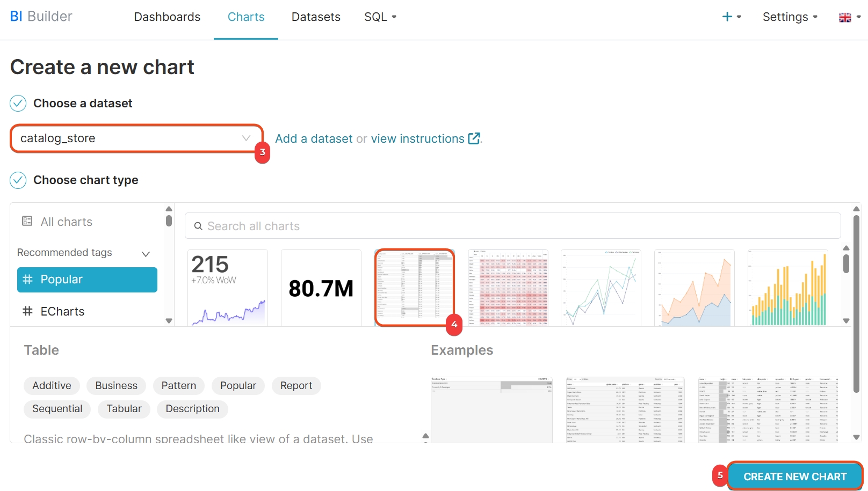Switch to the Dashboards tab
The height and width of the screenshot is (491, 868).
coord(167,17)
